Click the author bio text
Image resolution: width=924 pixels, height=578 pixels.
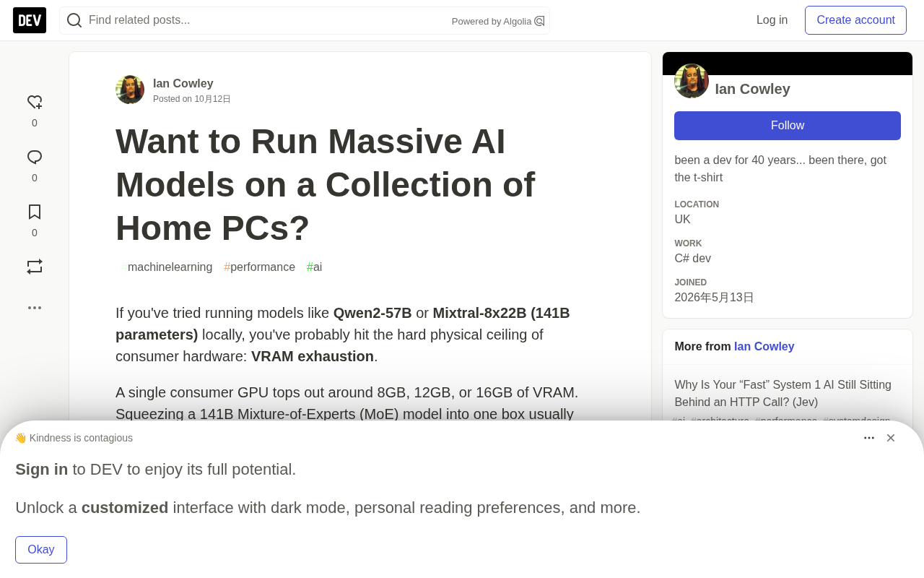pos(780,169)
